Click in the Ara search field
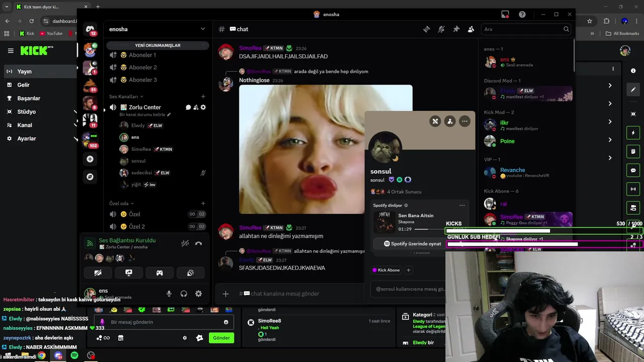The height and width of the screenshot is (362, 644). click(x=525, y=29)
